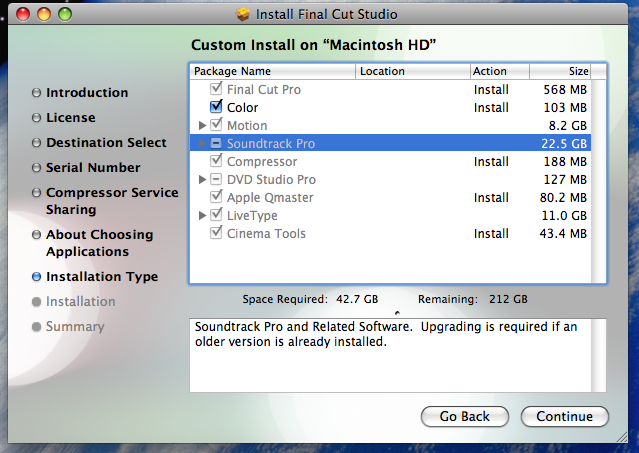
Task: Click the package list vertical scrollbar
Action: (x=598, y=181)
